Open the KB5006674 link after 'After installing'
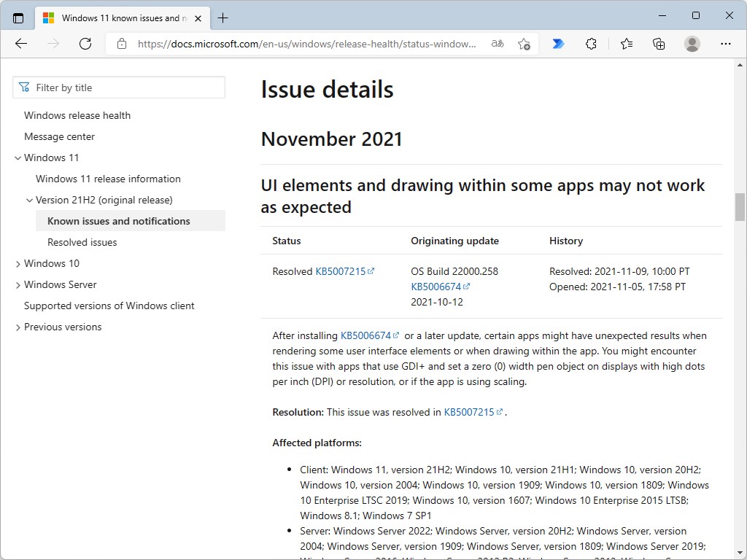Image resolution: width=747 pixels, height=560 pixels. (x=370, y=335)
